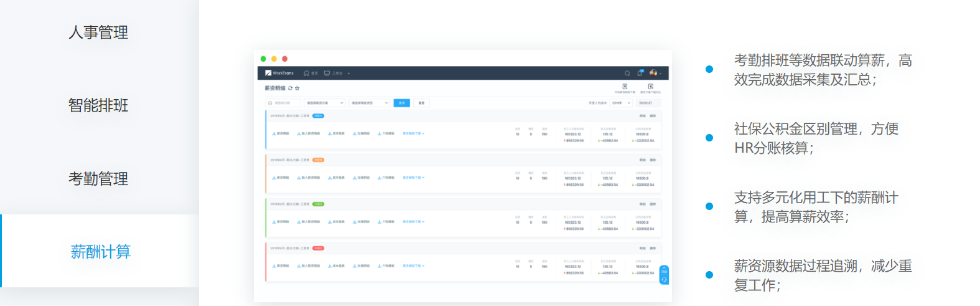Screen dimensions: 980x306
Task: Open the 2019年 year dropdown
Action: [x=621, y=103]
